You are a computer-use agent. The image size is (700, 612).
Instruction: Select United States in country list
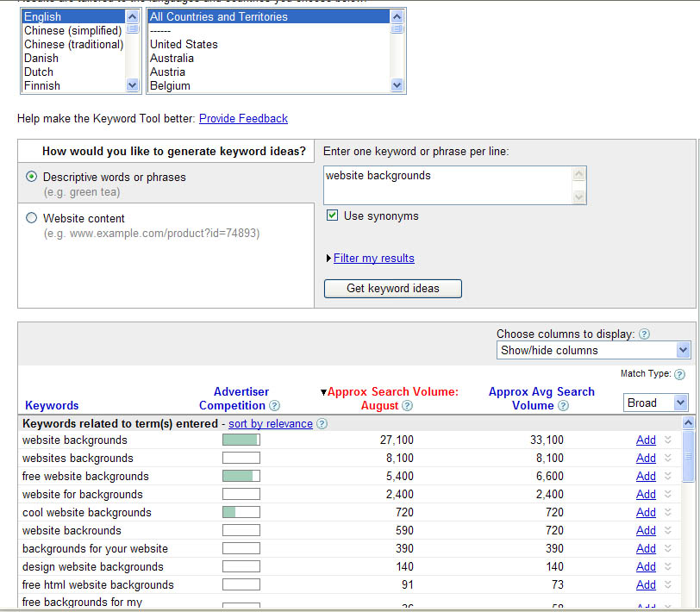(x=184, y=44)
